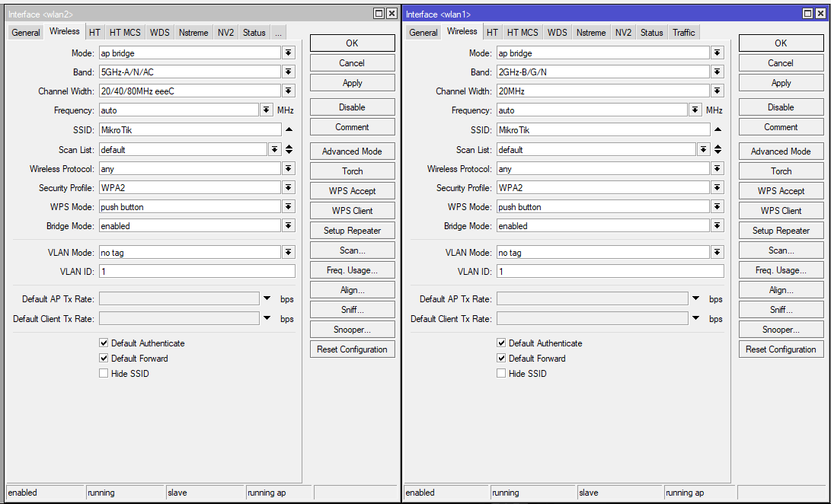Uncheck Default Forward in wlan1
The height and width of the screenshot is (504, 831).
(501, 359)
